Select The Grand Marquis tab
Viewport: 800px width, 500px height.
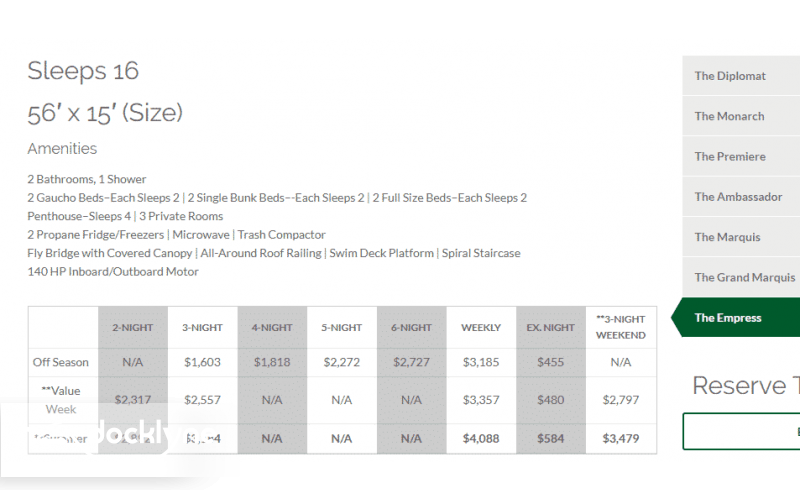click(744, 277)
